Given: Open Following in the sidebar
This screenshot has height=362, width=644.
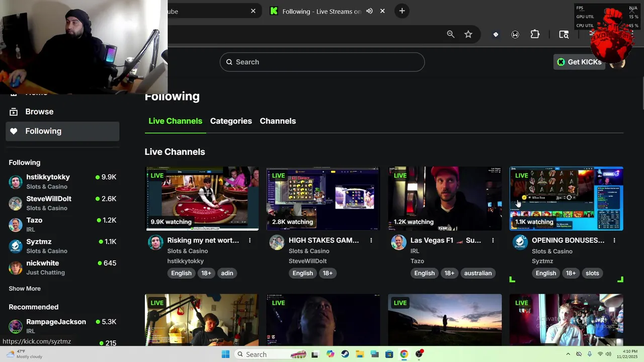Looking at the screenshot, I should click(62, 131).
